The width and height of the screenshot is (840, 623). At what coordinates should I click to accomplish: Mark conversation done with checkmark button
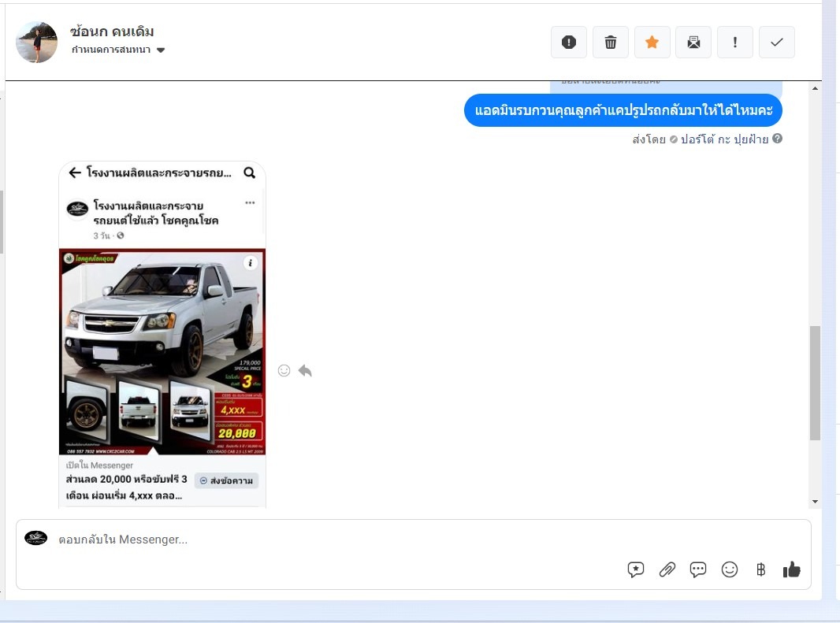click(777, 43)
